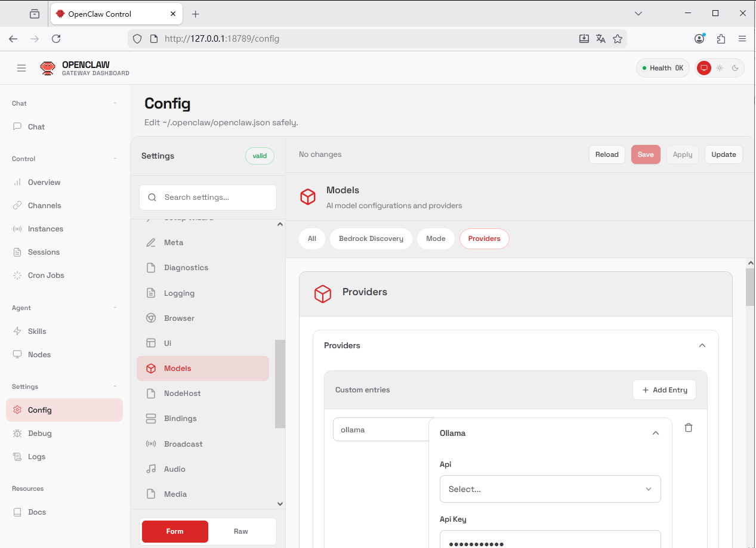Screen dimensions: 756x548
Task: Click the Health OK status badge
Action: pyautogui.click(x=663, y=68)
